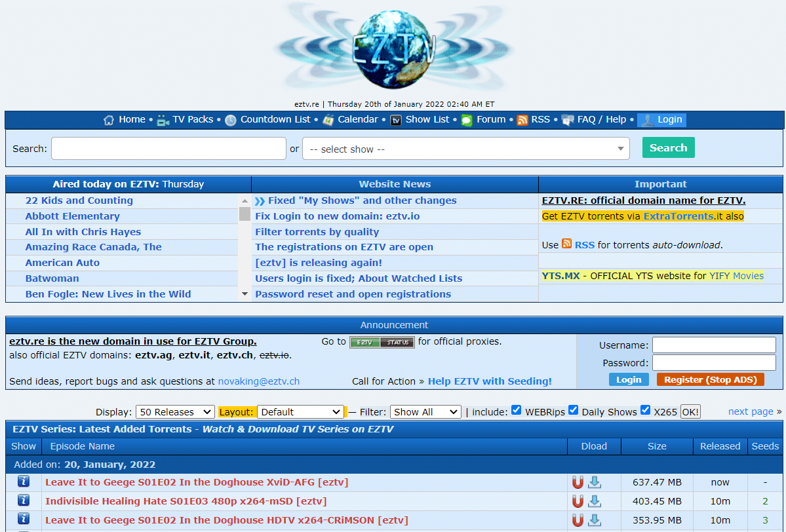
Task: Open the info icon next to Leave It to Geege S01E02
Action: tap(23, 481)
